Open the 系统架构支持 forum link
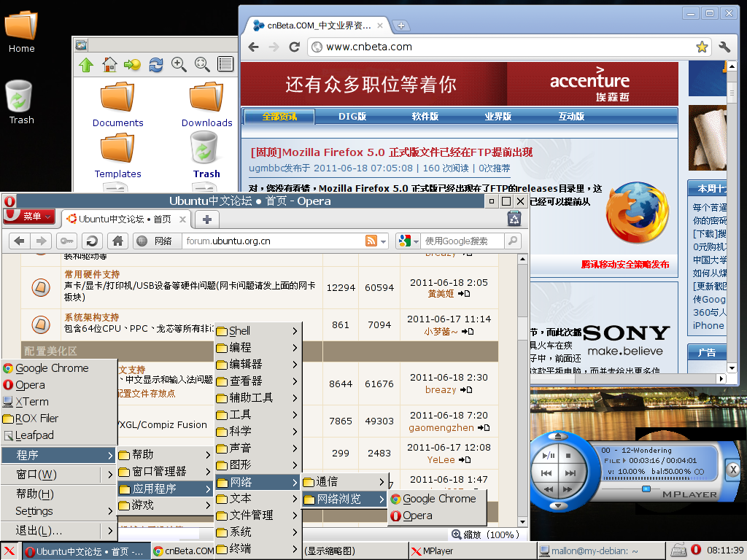 [91, 317]
